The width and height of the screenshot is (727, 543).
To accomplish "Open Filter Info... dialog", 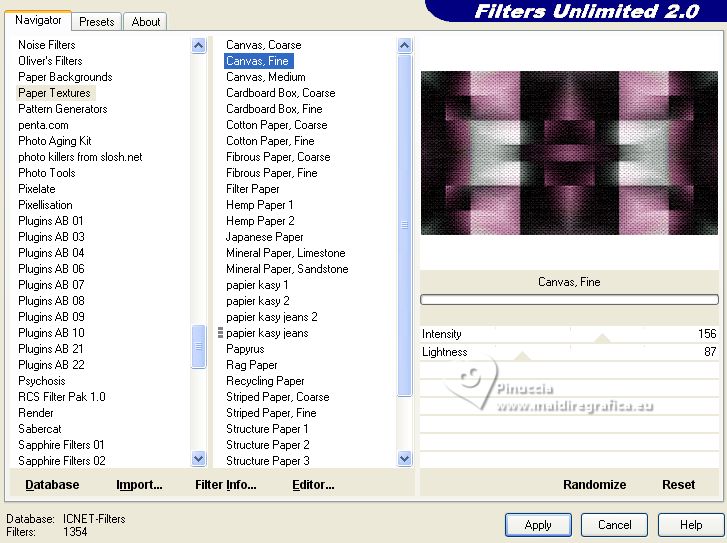I will click(225, 485).
